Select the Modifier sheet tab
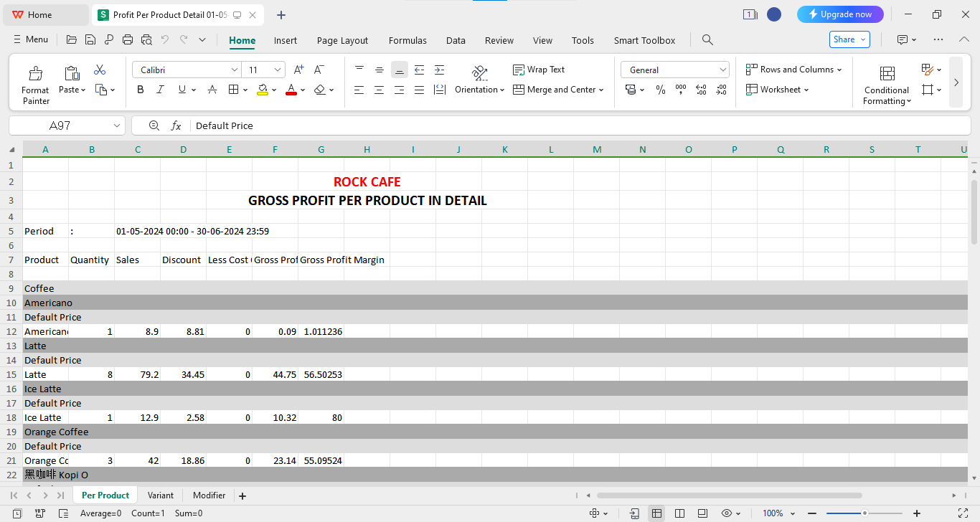 click(209, 495)
